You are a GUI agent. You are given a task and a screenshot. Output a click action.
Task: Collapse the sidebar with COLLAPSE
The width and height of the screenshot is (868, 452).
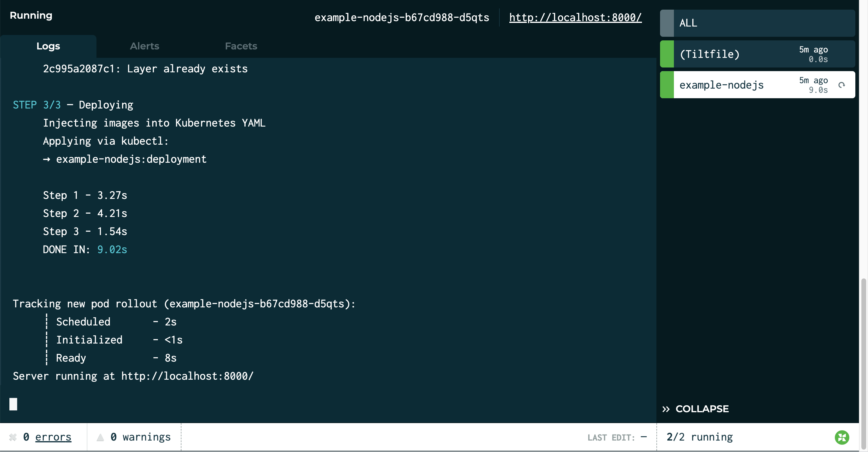tap(696, 409)
